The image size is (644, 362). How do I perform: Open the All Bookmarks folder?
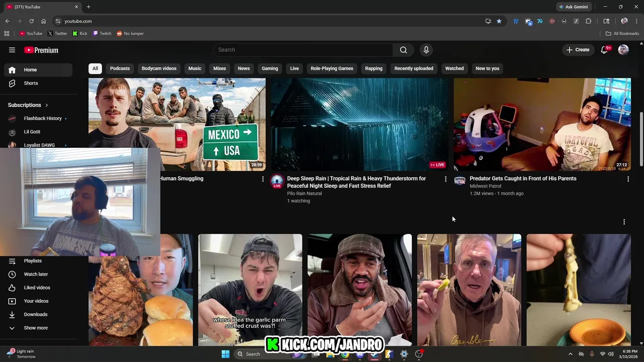coord(622,34)
